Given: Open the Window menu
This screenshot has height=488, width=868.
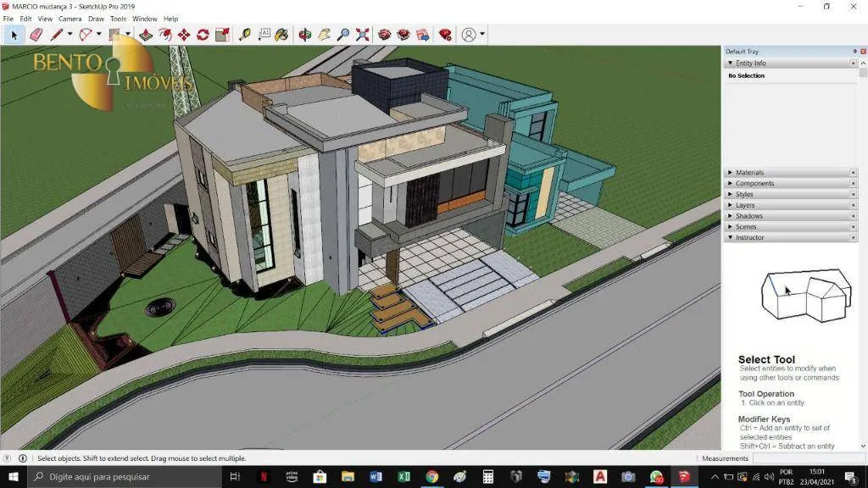Looking at the screenshot, I should (x=145, y=19).
